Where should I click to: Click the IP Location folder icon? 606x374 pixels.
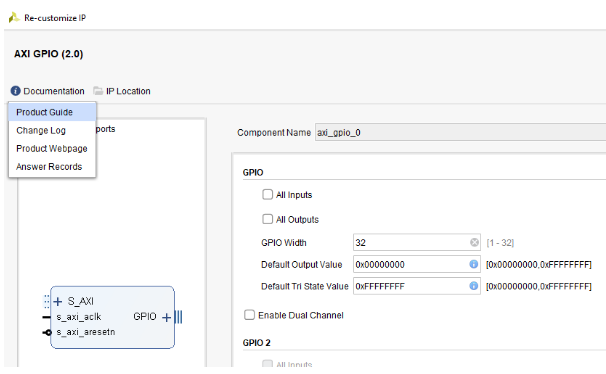(x=98, y=91)
